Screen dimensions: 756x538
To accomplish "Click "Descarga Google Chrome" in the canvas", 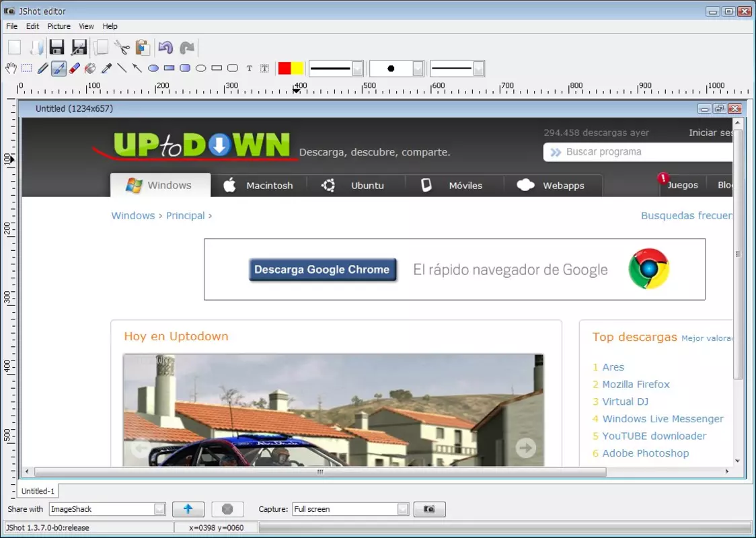I will click(x=322, y=270).
